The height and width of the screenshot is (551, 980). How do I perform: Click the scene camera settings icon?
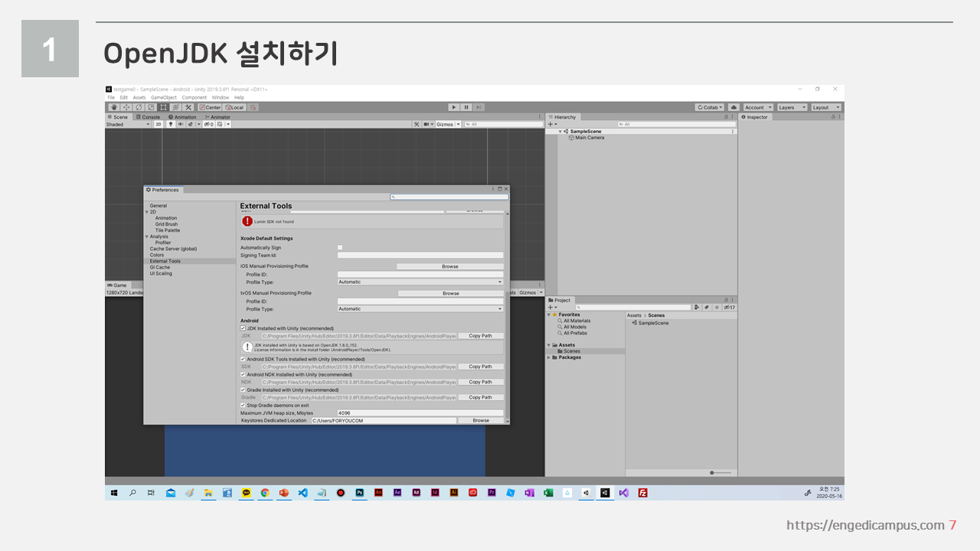429,124
